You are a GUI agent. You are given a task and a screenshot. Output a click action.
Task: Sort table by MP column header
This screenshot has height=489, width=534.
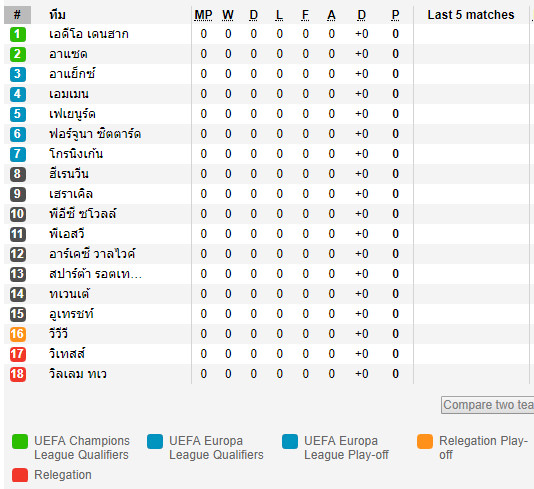click(203, 15)
